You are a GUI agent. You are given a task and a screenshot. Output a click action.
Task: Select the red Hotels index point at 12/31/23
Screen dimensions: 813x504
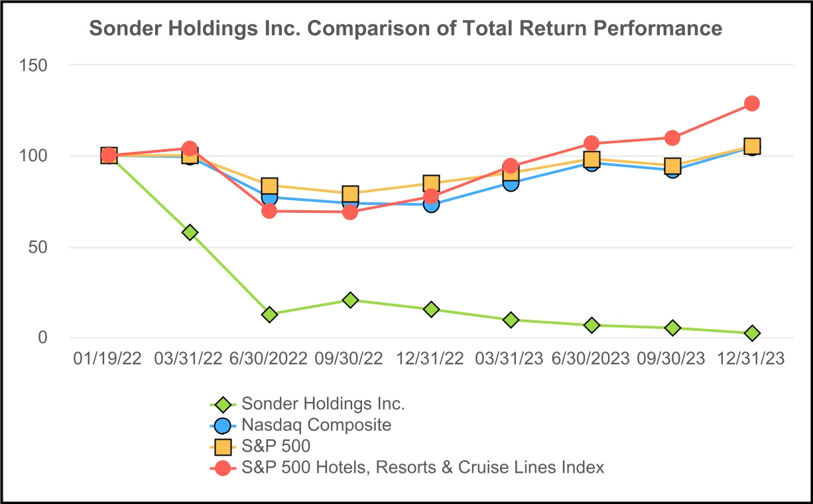tap(752, 103)
